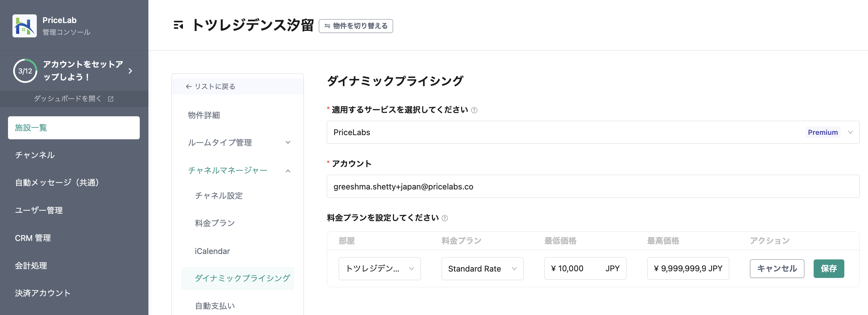
Task: Click the external link icon beside ダッシュボードを開く
Action: point(111,99)
